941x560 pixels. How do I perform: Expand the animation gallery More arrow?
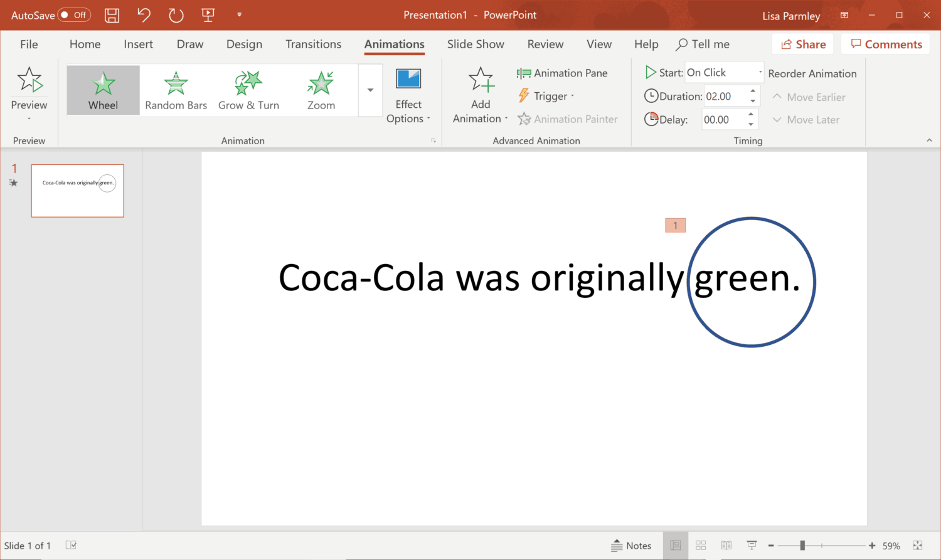click(x=370, y=90)
